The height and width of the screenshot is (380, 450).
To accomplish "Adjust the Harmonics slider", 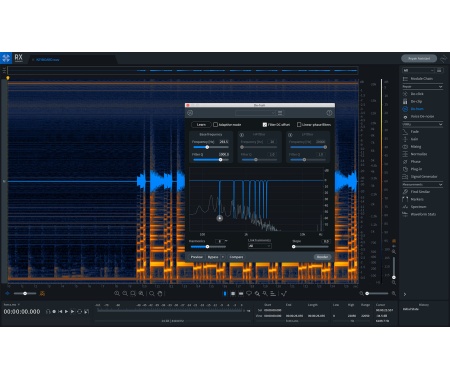I will pyautogui.click(x=208, y=247).
